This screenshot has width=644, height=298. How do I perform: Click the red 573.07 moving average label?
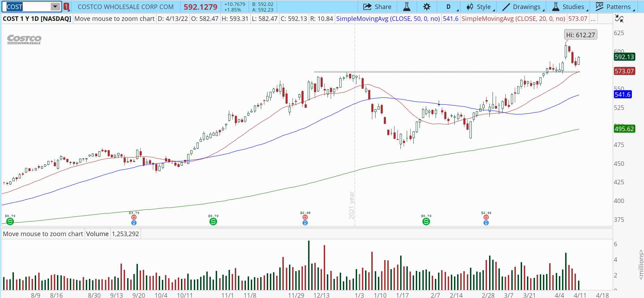(x=624, y=71)
